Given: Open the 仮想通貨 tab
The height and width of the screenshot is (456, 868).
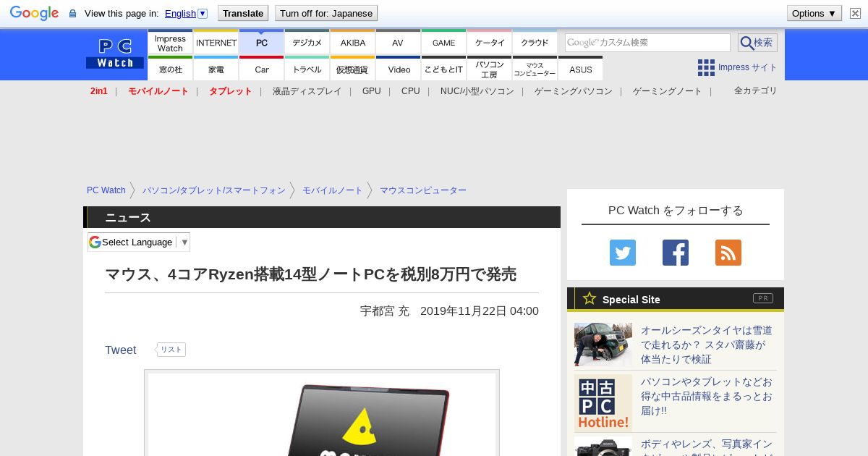Looking at the screenshot, I should click(353, 69).
